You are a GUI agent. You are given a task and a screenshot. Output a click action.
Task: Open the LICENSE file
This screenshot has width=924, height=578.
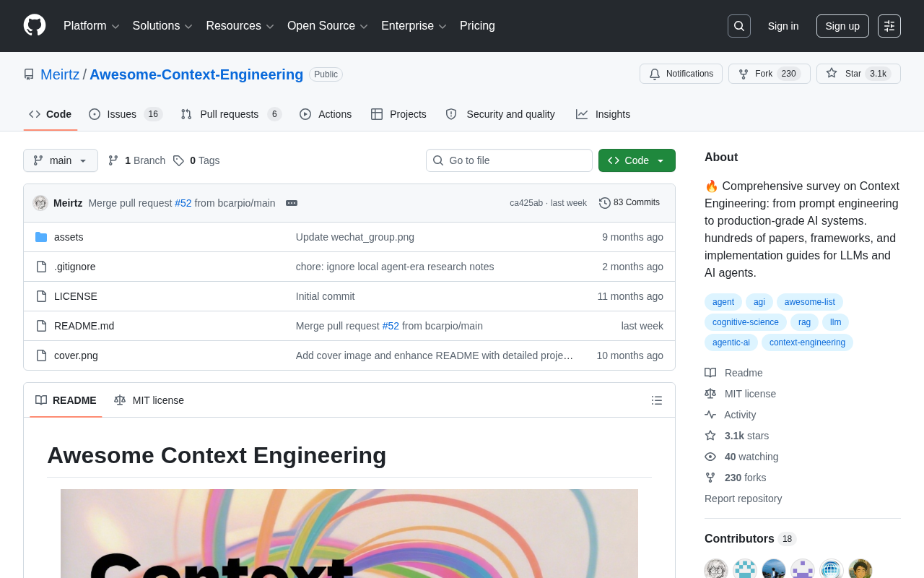(x=76, y=296)
